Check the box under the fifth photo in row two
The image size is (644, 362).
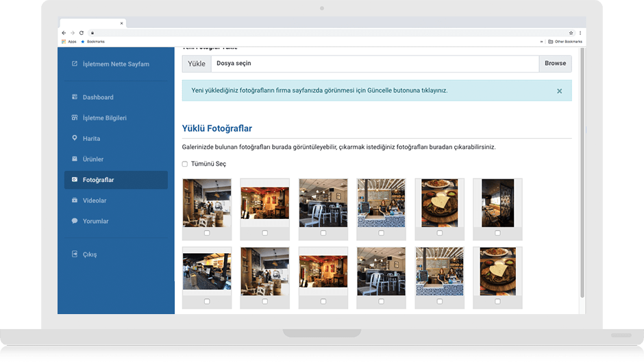[x=439, y=301]
